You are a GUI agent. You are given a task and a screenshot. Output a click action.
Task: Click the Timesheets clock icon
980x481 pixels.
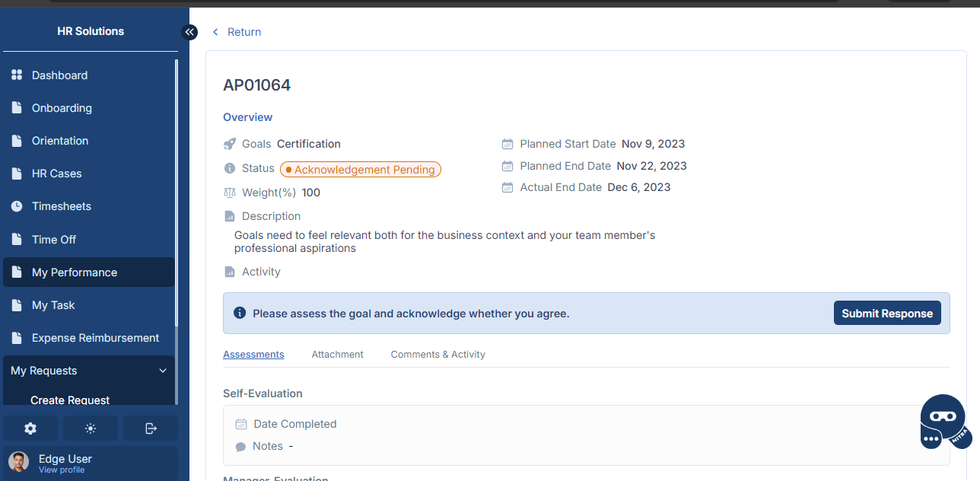tap(17, 206)
